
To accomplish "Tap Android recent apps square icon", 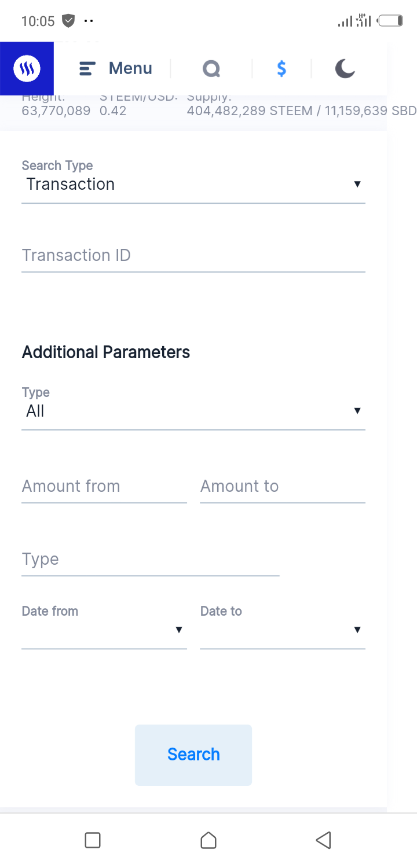I will [x=93, y=840].
